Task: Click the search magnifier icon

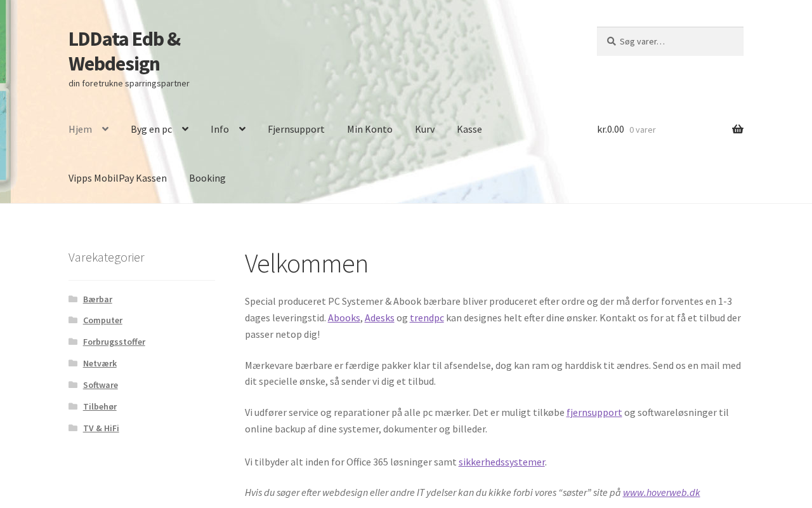Action: (611, 41)
